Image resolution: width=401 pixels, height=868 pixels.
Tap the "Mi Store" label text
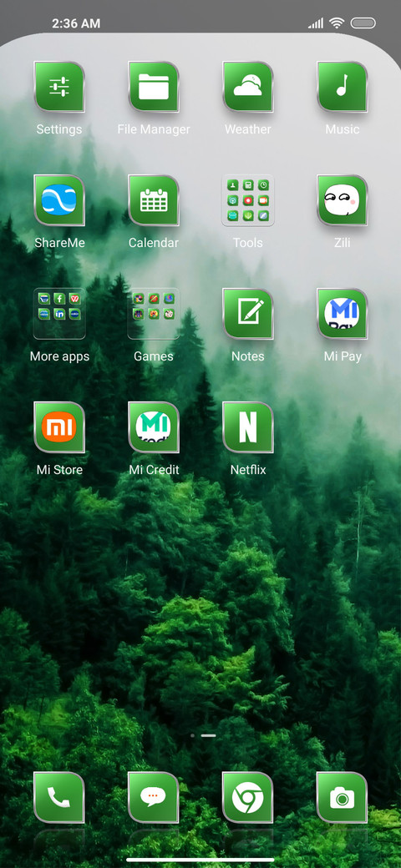59,470
